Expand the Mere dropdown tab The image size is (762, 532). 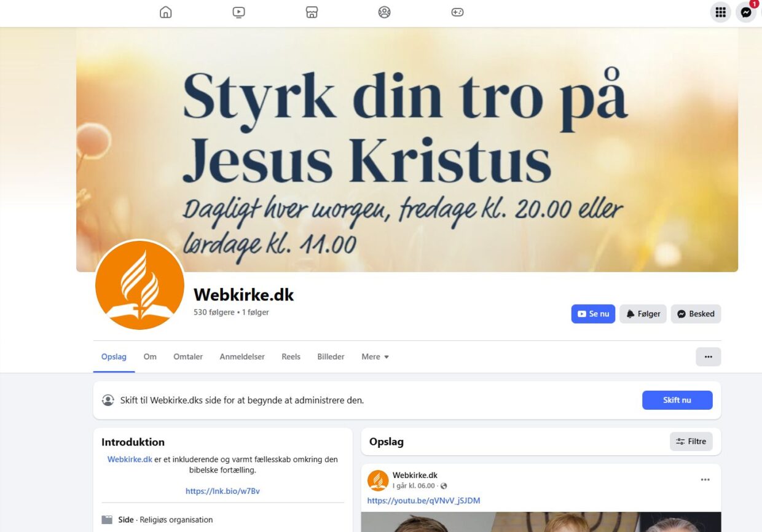coord(375,357)
